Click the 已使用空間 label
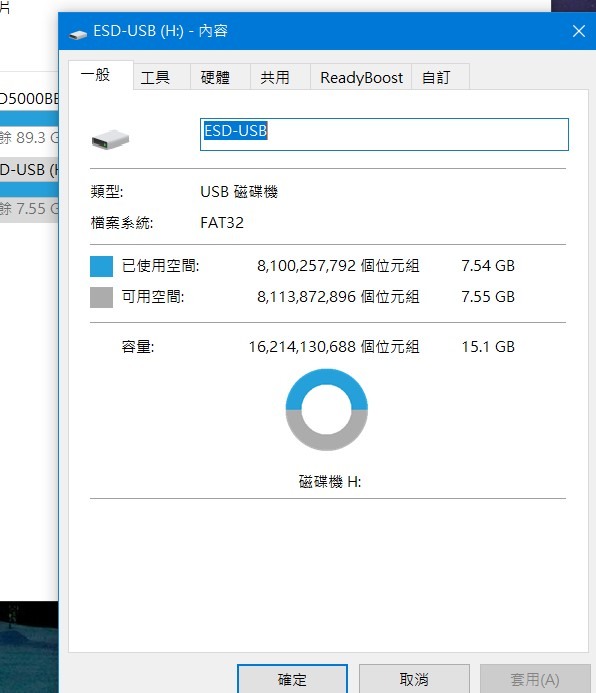The image size is (596, 693). (x=160, y=266)
